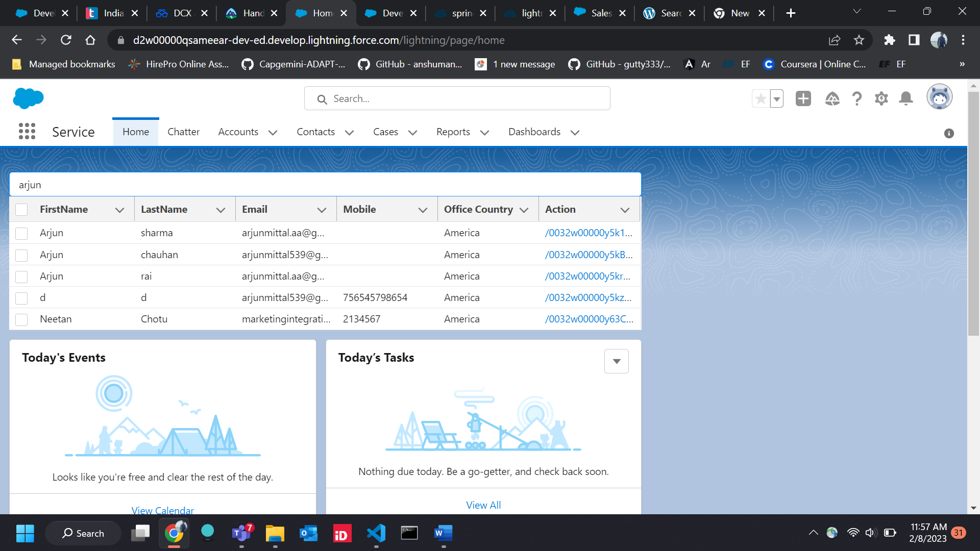Open record link for Arjun chauhan row
980x551 pixels.
pyautogui.click(x=589, y=255)
